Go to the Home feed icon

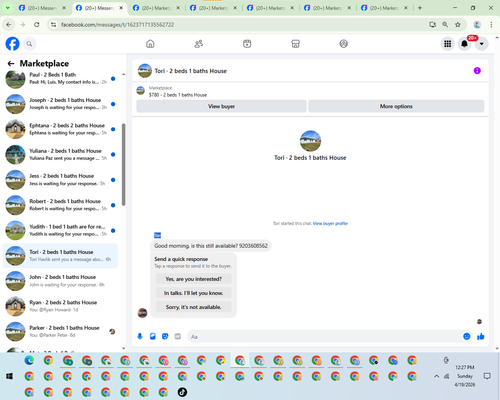[x=150, y=44]
